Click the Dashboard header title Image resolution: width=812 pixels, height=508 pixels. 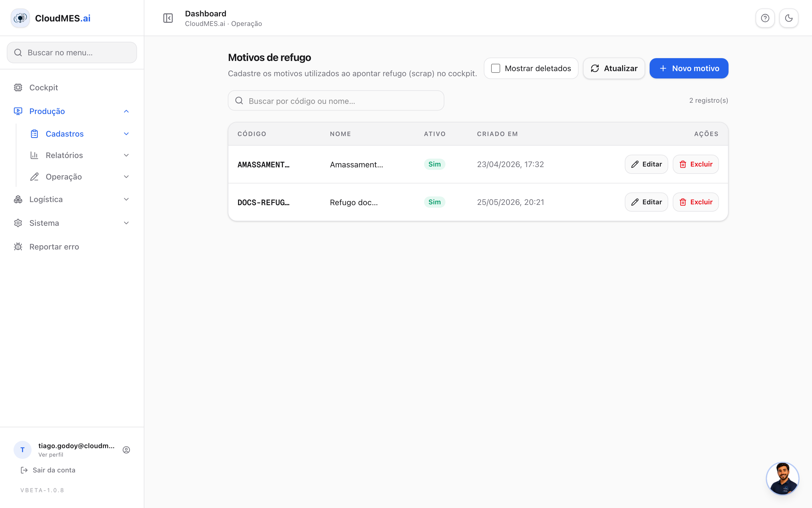click(x=206, y=14)
